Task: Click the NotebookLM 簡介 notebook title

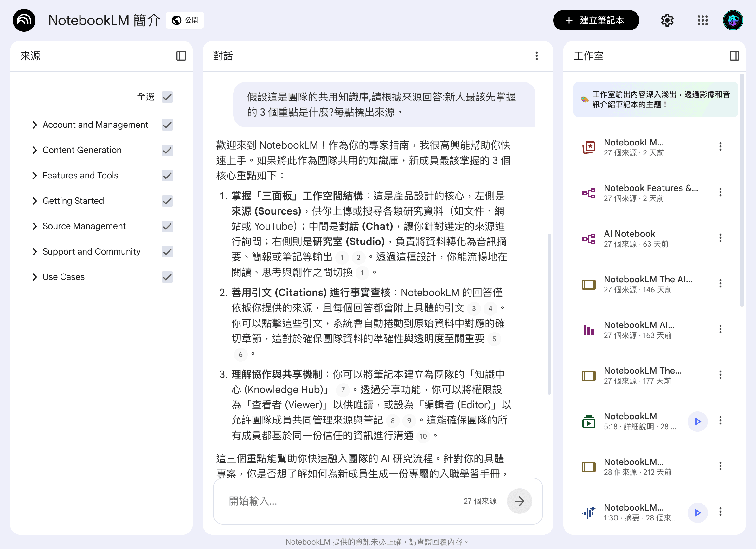Action: click(x=104, y=20)
